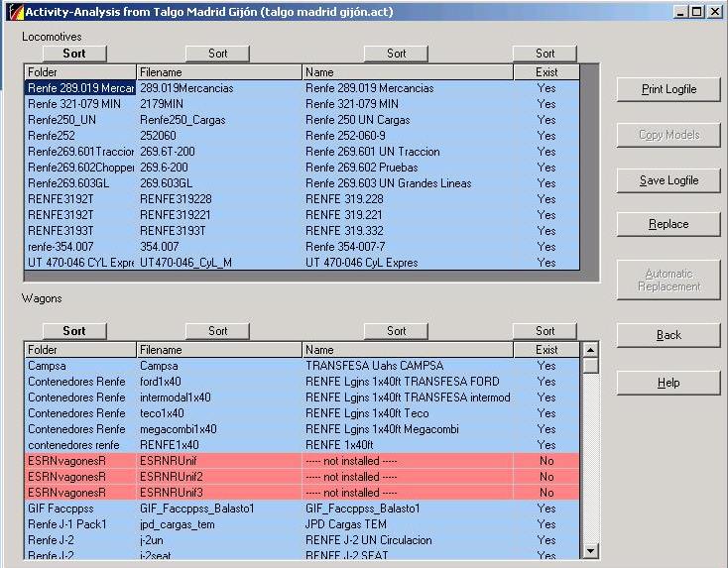Go back using the Back button
The height and width of the screenshot is (568, 728).
[x=667, y=335]
